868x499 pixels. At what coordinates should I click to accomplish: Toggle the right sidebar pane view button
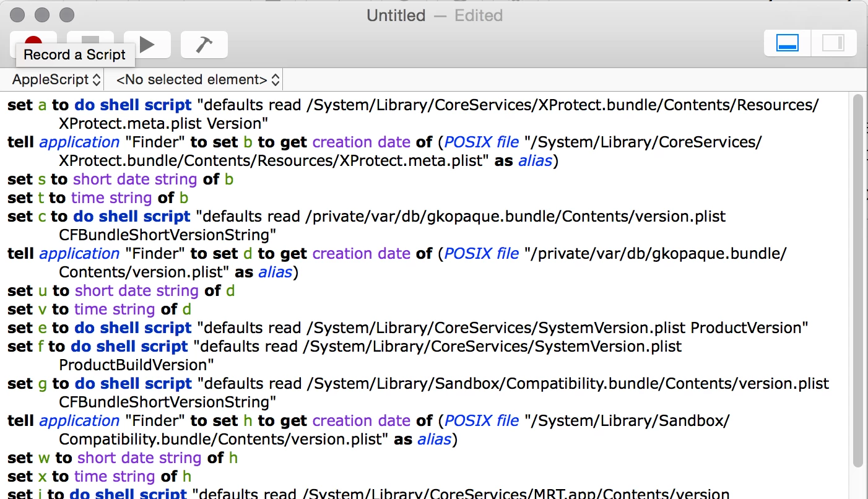[833, 43]
